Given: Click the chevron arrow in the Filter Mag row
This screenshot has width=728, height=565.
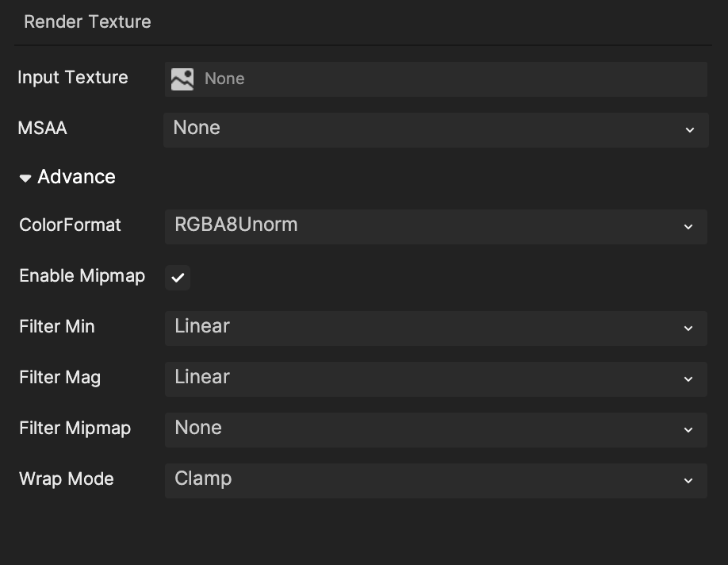Looking at the screenshot, I should pyautogui.click(x=688, y=379).
